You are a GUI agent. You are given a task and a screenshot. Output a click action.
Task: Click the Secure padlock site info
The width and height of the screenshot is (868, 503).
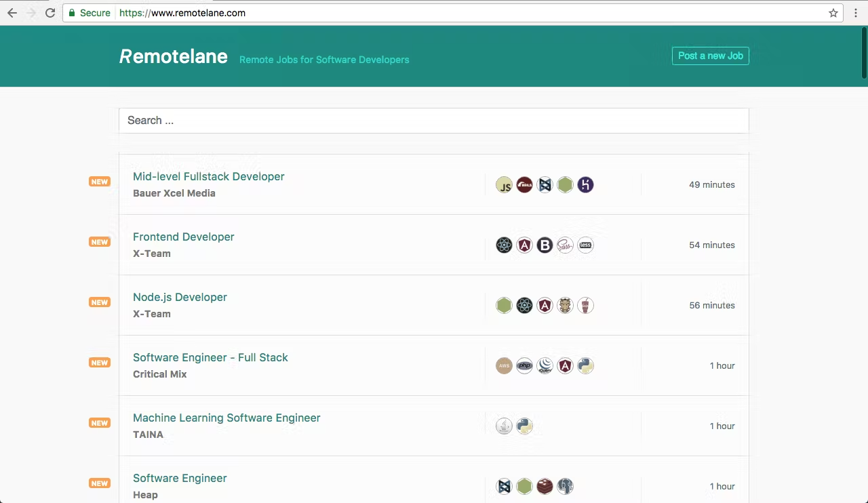point(90,13)
